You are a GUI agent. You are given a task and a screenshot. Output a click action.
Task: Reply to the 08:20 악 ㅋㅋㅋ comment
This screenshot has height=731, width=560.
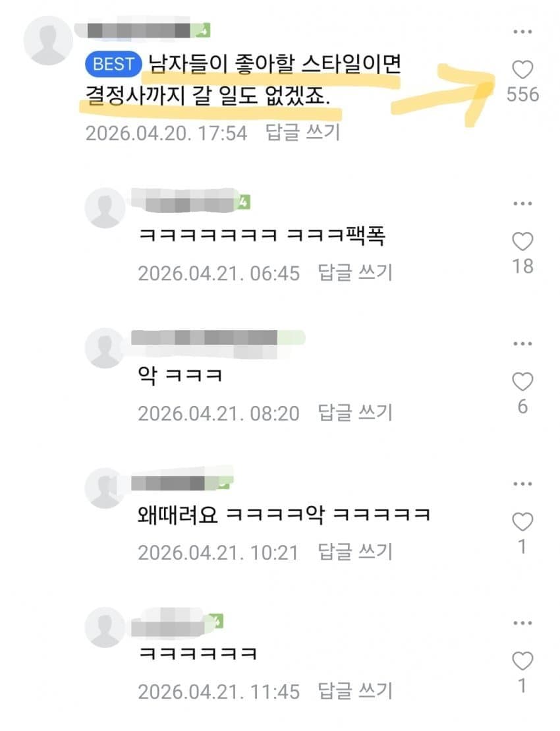pos(355,413)
